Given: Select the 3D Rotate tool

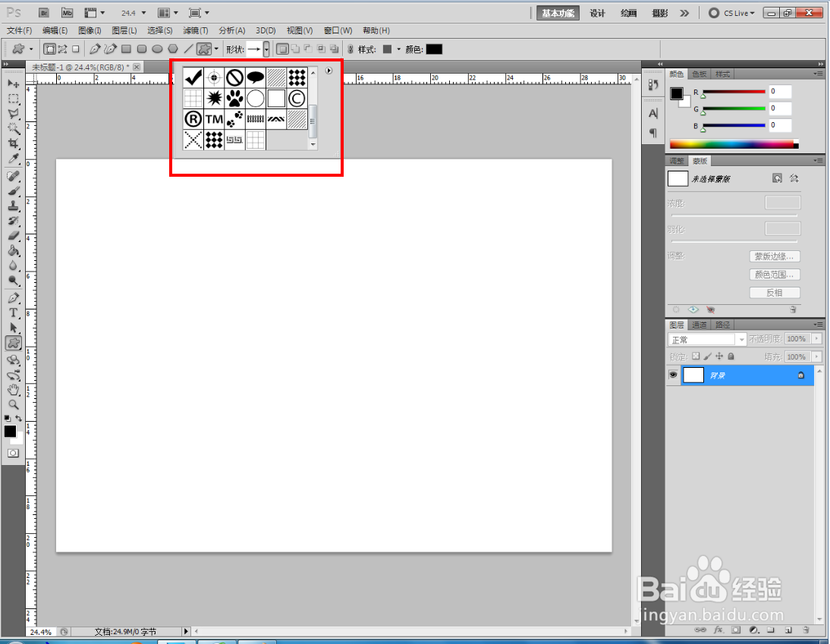Looking at the screenshot, I should point(13,360).
